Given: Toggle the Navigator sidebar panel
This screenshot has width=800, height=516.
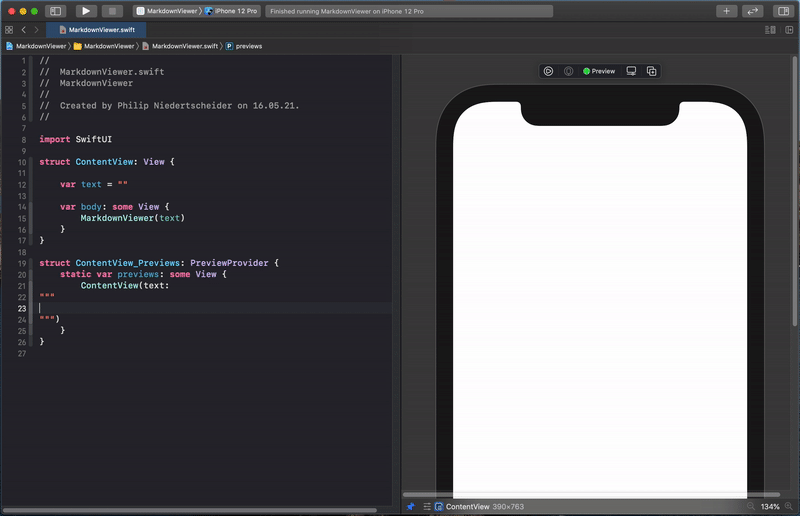Looking at the screenshot, I should pyautogui.click(x=56, y=11).
